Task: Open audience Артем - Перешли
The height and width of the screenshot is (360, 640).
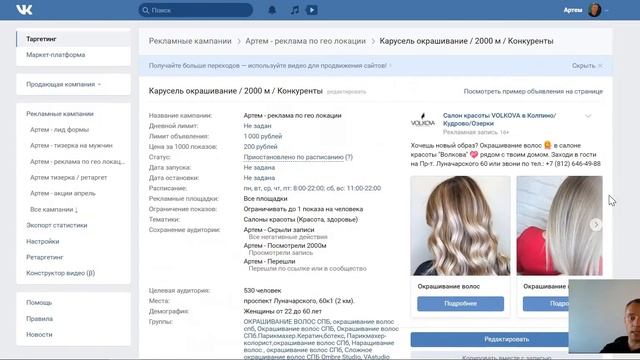Action: point(269,262)
